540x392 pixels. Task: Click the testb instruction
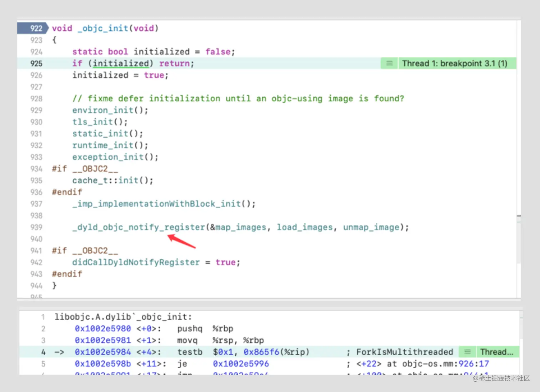coord(190,352)
